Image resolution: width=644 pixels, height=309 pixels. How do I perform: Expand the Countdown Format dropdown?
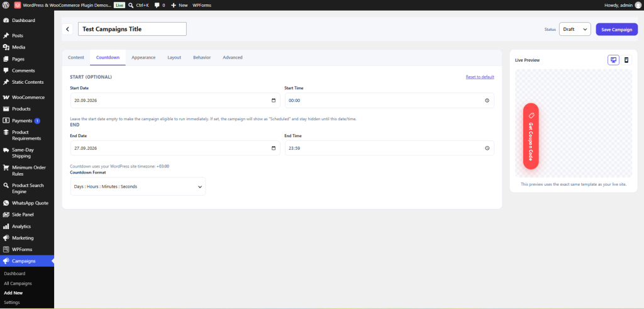coord(138,186)
